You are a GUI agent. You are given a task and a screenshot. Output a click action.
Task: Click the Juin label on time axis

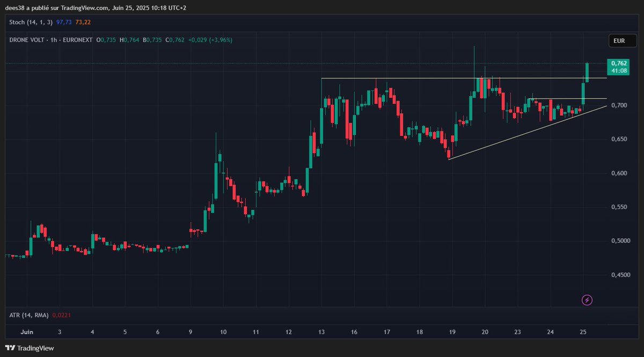pos(27,332)
